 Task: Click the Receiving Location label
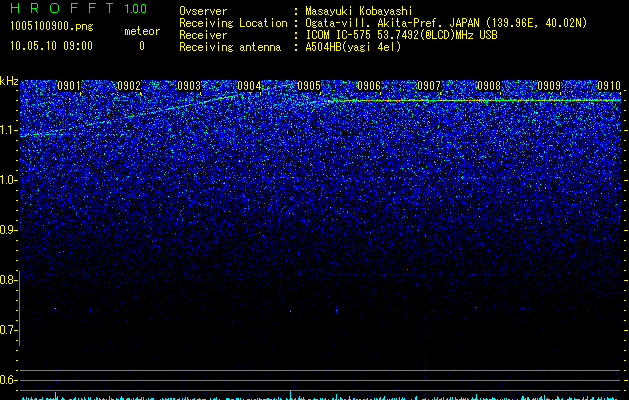coord(233,23)
